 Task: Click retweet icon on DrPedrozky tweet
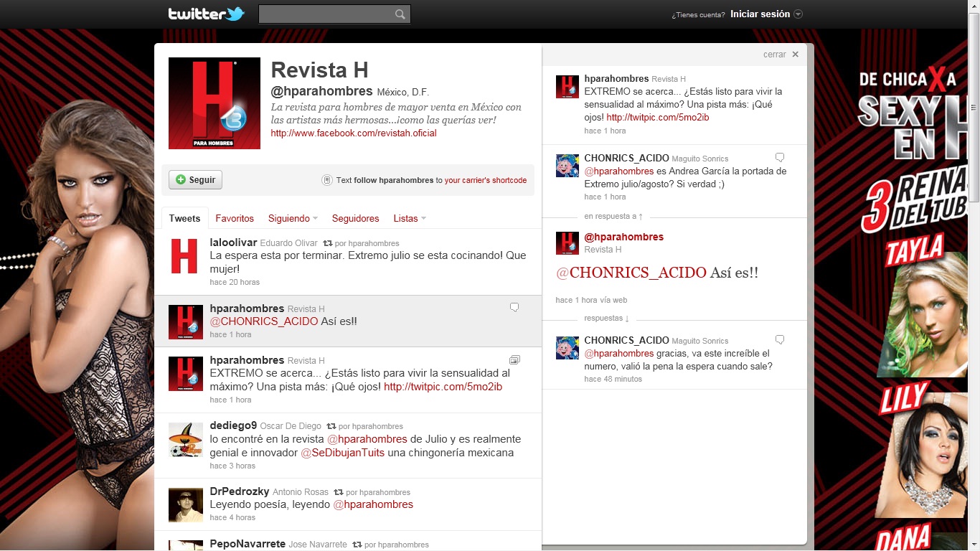(x=338, y=492)
